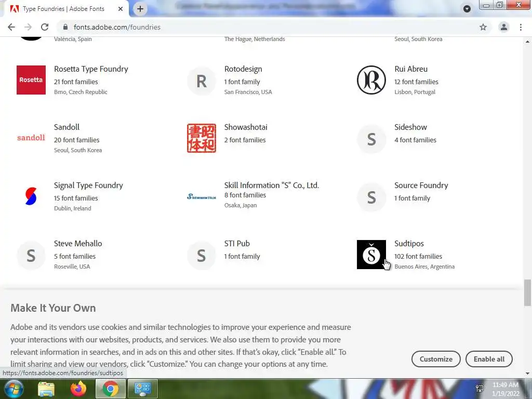Open the Steve Mehallo foundry link
Image resolution: width=532 pixels, height=399 pixels.
(x=78, y=244)
